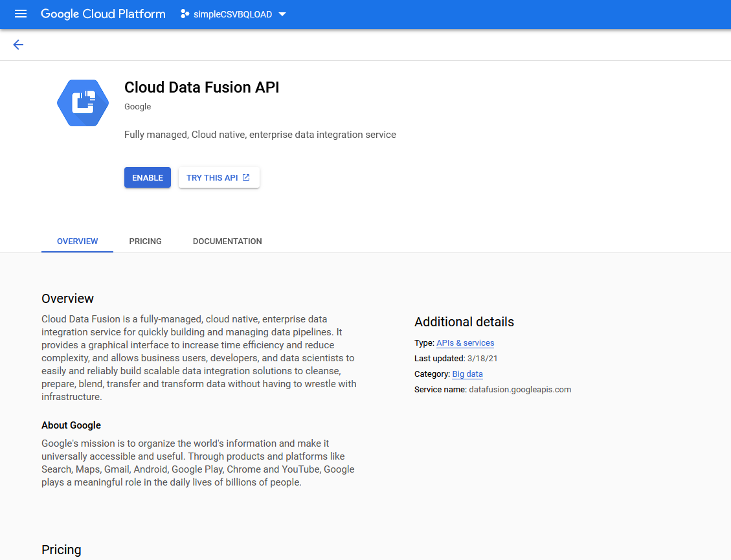Click the project dots icon beside simpleCSVBQLOAD

click(x=185, y=14)
